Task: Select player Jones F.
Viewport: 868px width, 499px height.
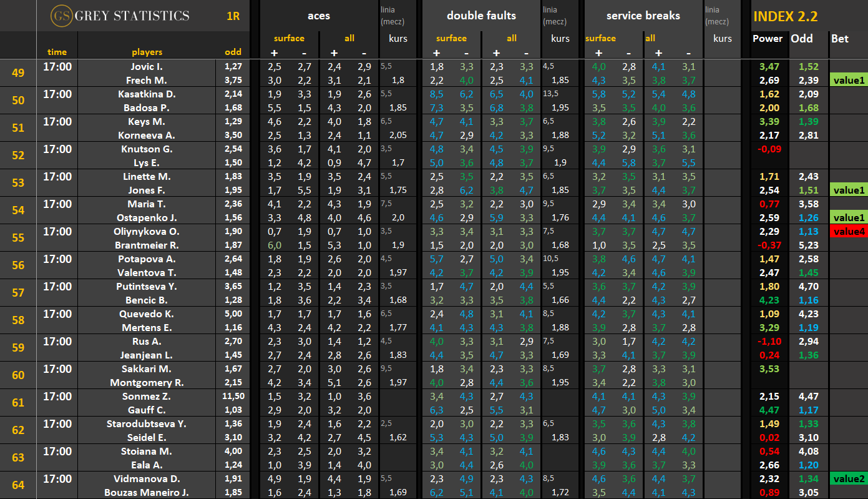Action: pyautogui.click(x=147, y=190)
